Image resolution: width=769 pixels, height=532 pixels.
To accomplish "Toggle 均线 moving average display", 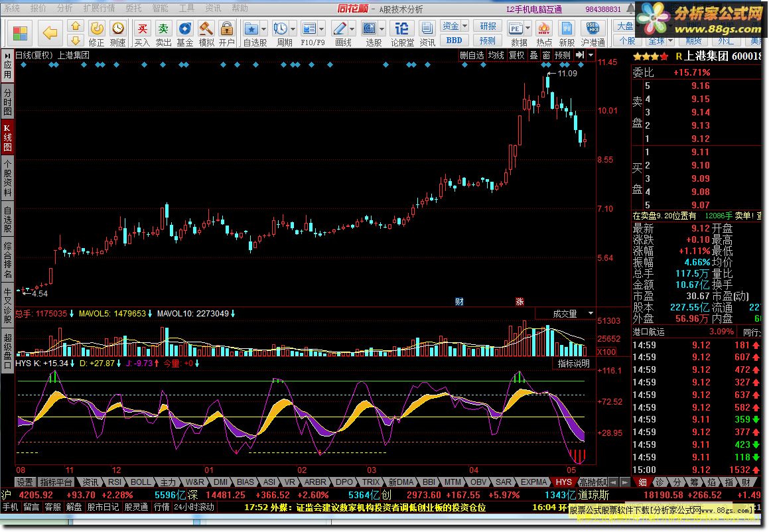I will (496, 55).
